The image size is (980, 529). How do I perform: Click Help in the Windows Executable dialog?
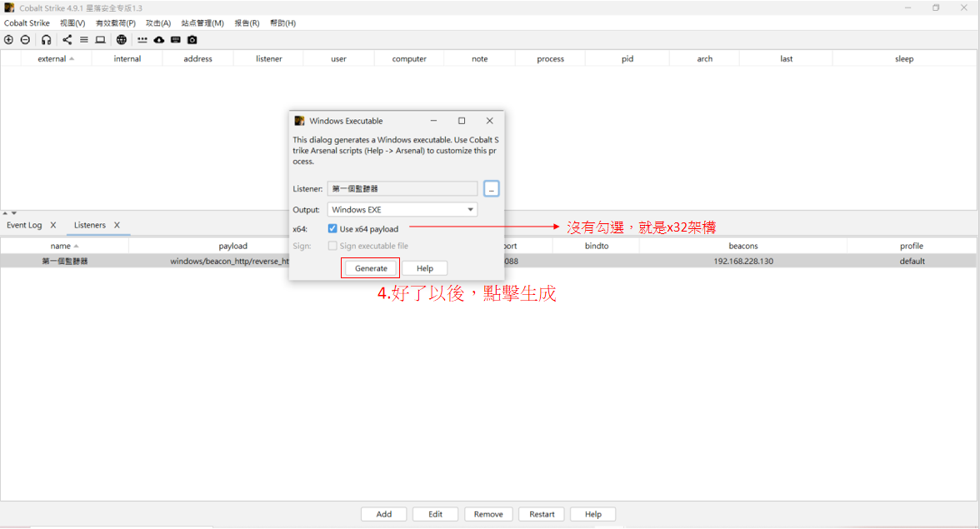point(425,268)
